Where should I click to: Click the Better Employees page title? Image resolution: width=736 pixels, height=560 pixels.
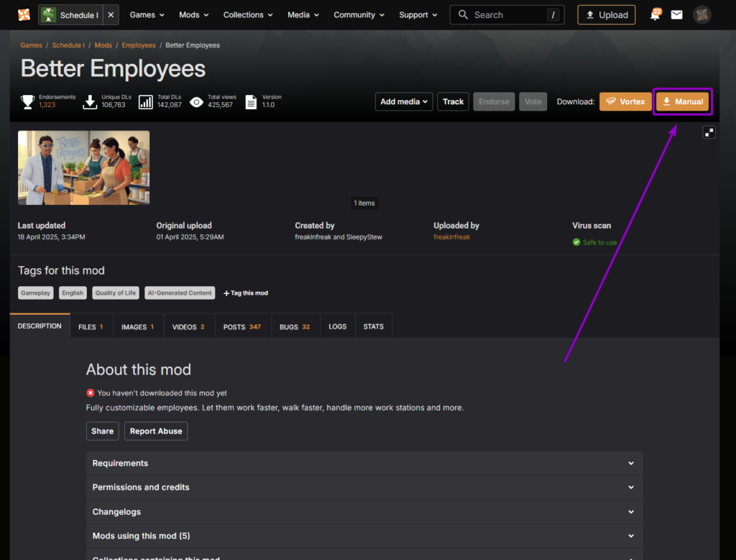tap(113, 68)
